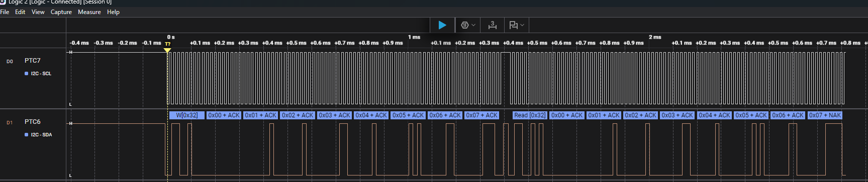Image resolution: width=868 pixels, height=182 pixels.
Task: Select the Read [0x32] decoded frame
Action: click(x=530, y=115)
